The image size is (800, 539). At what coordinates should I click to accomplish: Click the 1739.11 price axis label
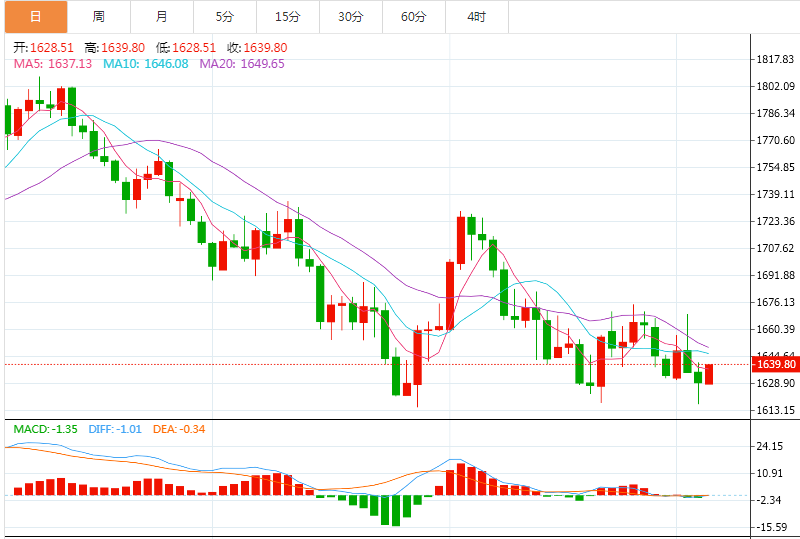[776, 194]
